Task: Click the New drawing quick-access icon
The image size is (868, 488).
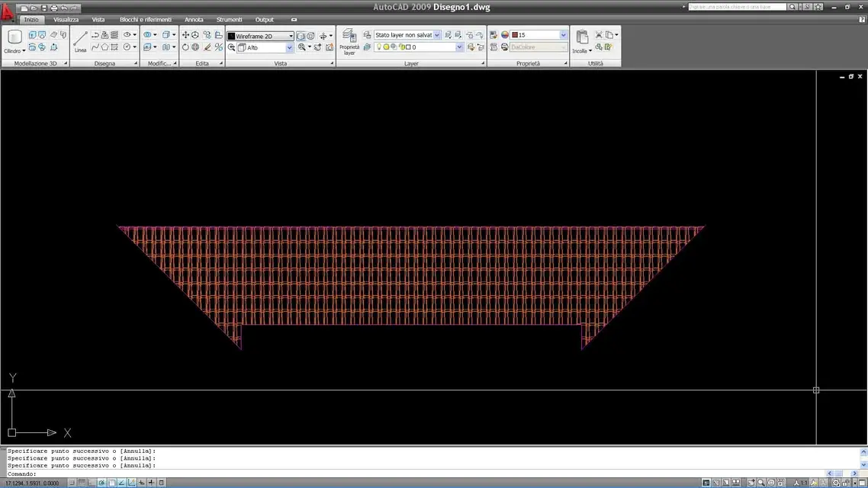Action: (24, 8)
